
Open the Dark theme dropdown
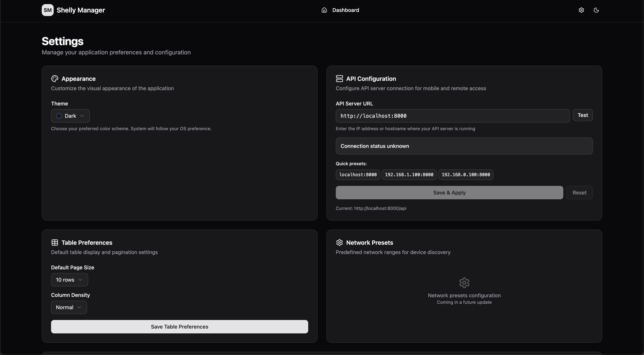click(70, 116)
